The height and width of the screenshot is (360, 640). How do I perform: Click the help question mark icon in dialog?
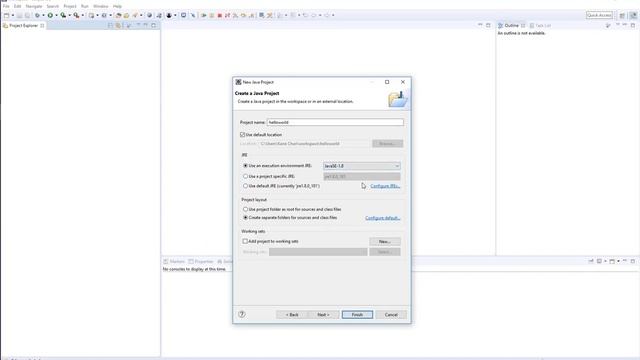pyautogui.click(x=242, y=314)
